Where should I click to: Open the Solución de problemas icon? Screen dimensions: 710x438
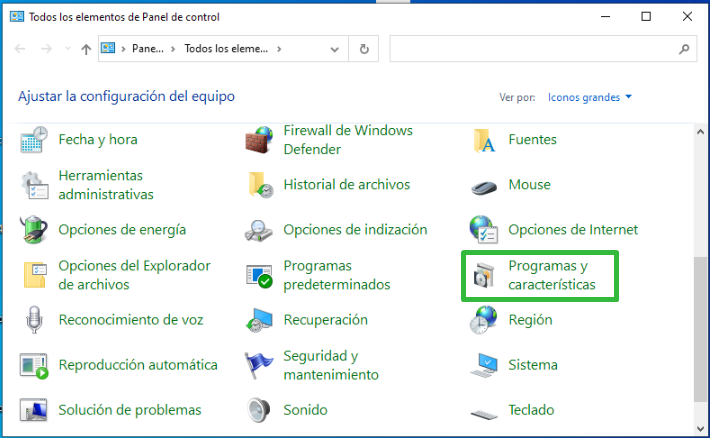(x=34, y=410)
